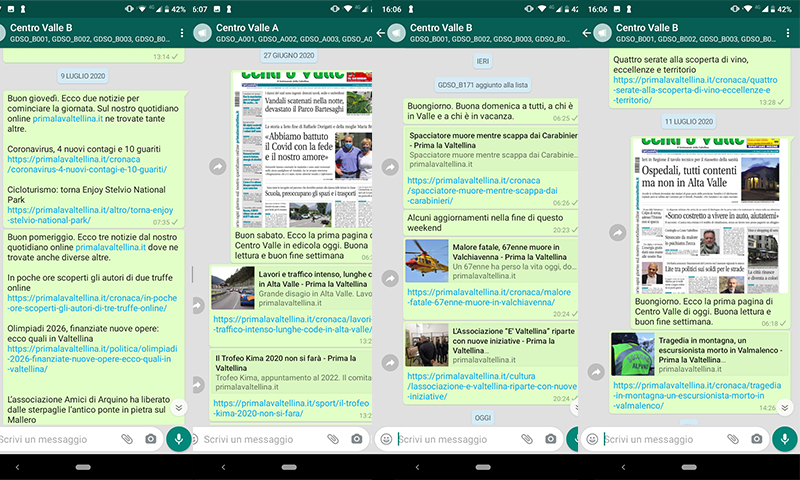Tap the 11 LUGLIO 2020 date chip

[689, 121]
